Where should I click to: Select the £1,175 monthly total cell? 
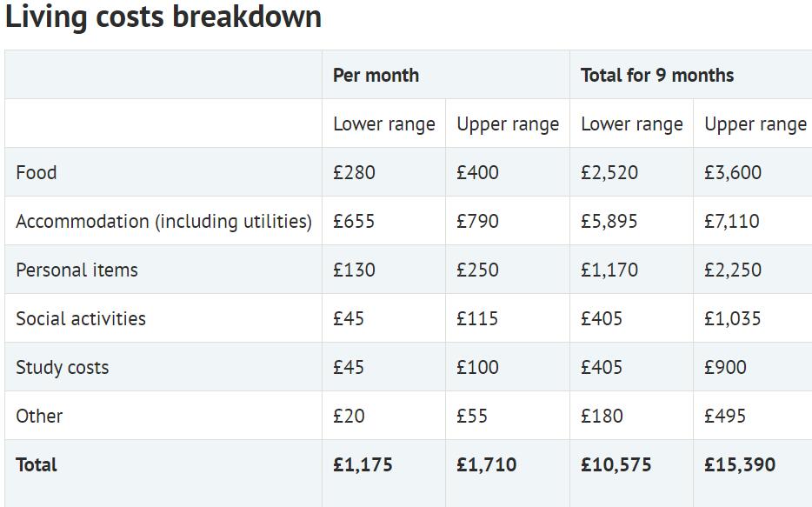pos(363,464)
